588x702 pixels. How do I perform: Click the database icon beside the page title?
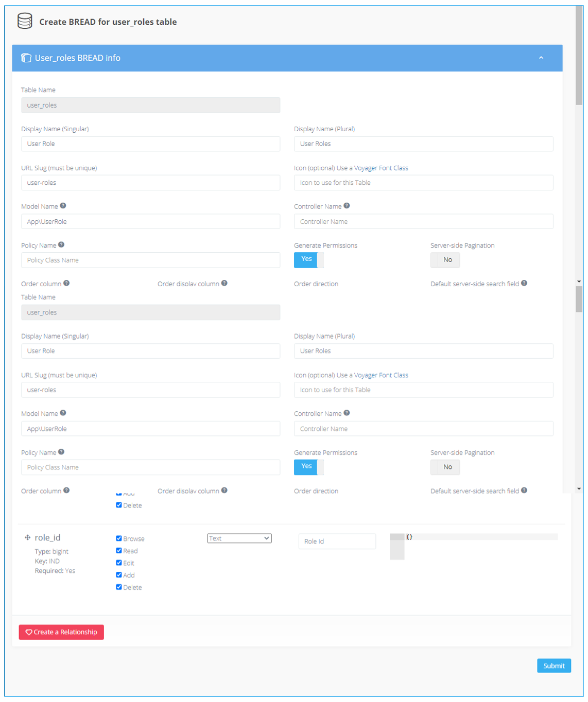click(25, 21)
